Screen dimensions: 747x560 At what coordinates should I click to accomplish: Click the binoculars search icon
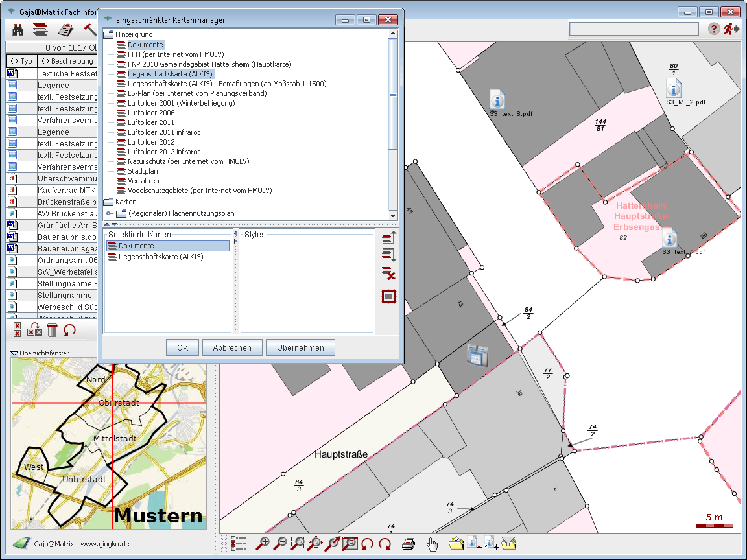click(18, 29)
